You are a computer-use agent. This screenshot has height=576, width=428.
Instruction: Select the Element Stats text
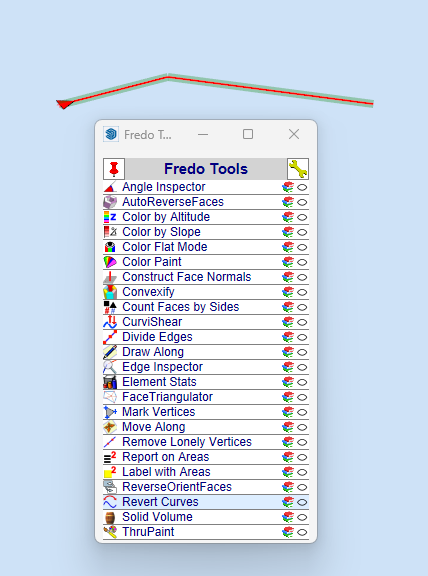pyautogui.click(x=159, y=382)
